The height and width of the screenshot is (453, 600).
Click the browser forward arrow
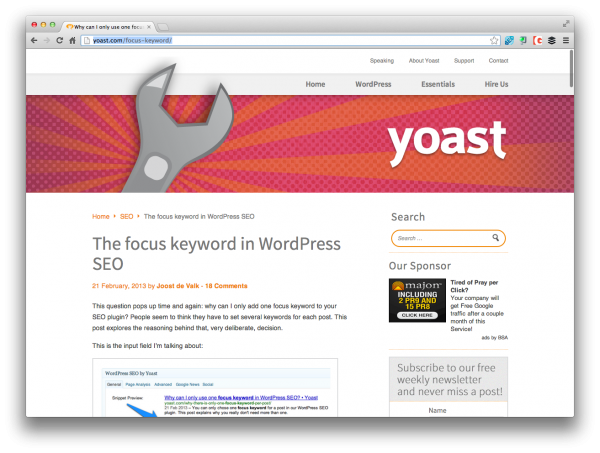(x=47, y=40)
